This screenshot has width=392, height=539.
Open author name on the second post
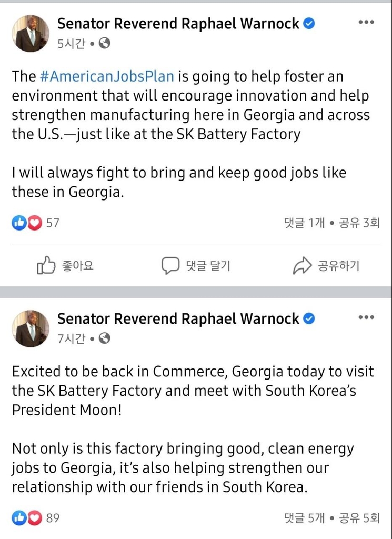pos(178,318)
